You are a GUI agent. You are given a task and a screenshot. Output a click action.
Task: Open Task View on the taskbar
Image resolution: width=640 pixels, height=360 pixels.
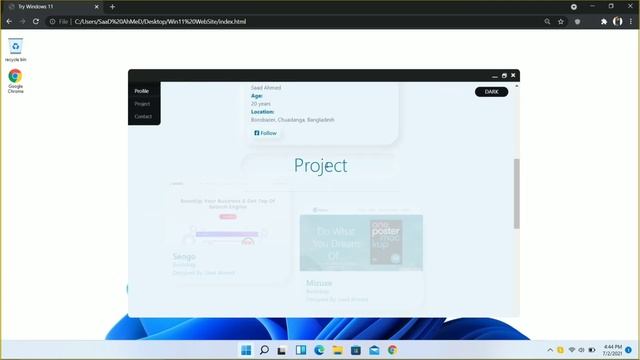coord(282,350)
